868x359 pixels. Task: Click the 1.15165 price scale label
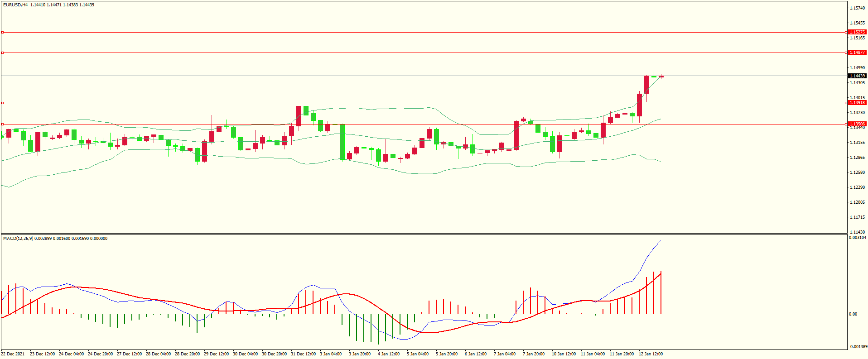click(x=858, y=38)
